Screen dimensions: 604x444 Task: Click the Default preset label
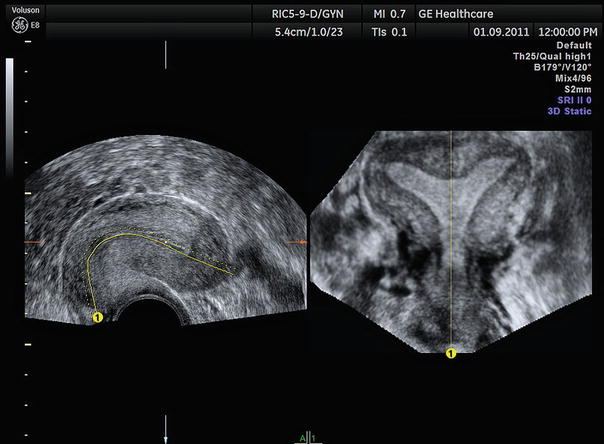pyautogui.click(x=577, y=45)
